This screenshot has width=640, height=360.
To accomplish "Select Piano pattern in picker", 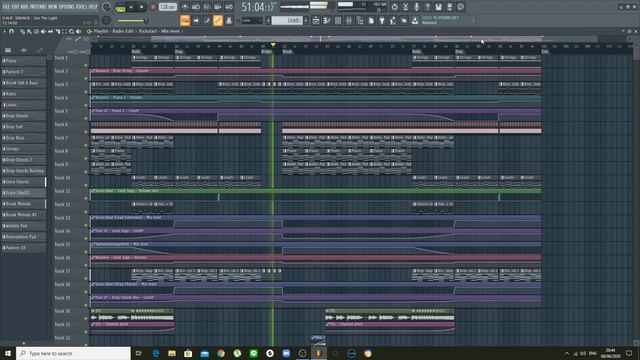I will coord(24,61).
